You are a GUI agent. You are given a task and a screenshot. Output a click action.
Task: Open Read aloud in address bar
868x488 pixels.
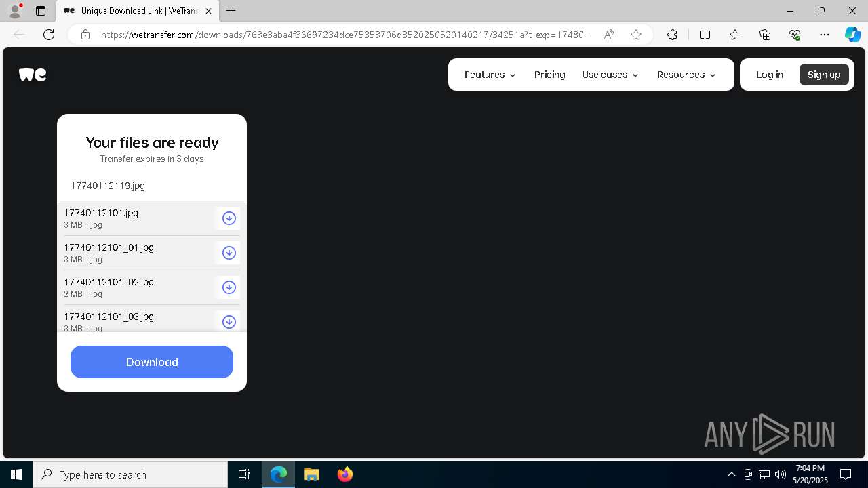point(609,35)
